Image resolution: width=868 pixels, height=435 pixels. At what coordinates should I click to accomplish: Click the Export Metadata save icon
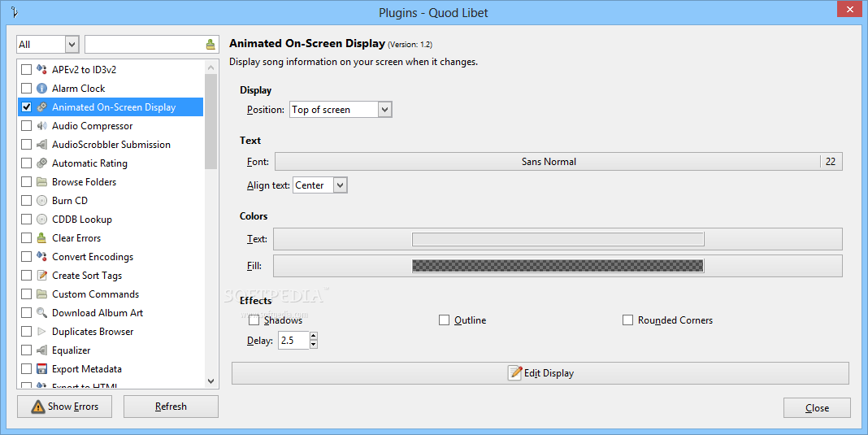(x=42, y=369)
